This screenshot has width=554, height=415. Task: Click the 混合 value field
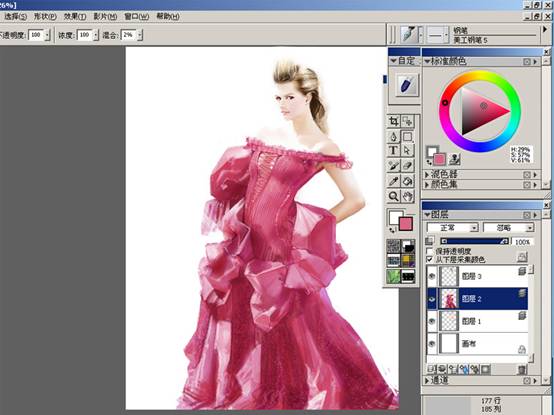pyautogui.click(x=129, y=35)
